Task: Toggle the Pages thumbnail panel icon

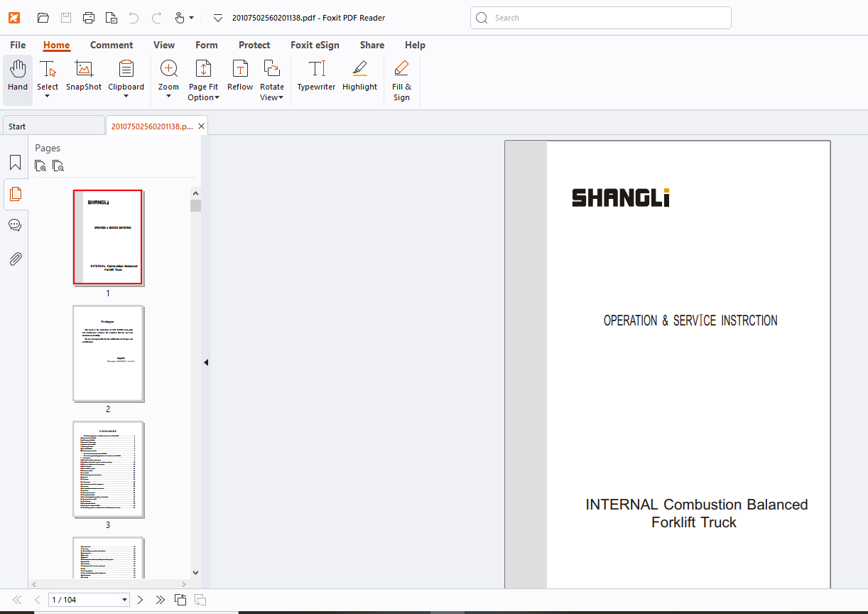Action: (15, 194)
